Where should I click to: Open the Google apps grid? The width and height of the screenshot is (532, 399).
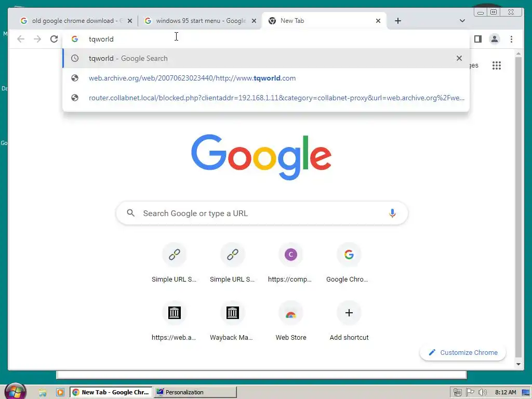coord(496,65)
